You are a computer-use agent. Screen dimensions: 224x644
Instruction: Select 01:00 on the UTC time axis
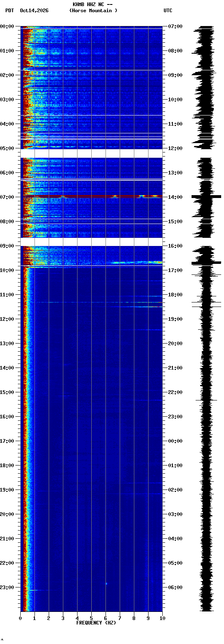(175, 466)
